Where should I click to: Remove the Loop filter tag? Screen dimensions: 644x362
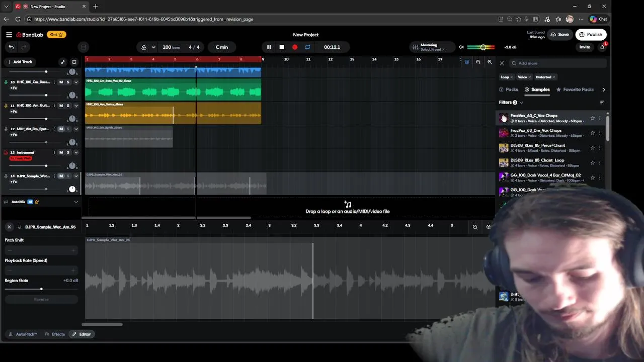(512, 77)
